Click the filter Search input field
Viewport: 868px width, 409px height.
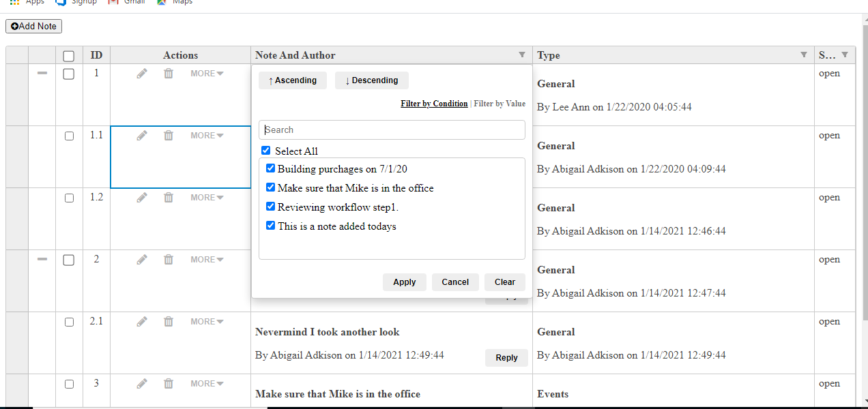pyautogui.click(x=392, y=130)
